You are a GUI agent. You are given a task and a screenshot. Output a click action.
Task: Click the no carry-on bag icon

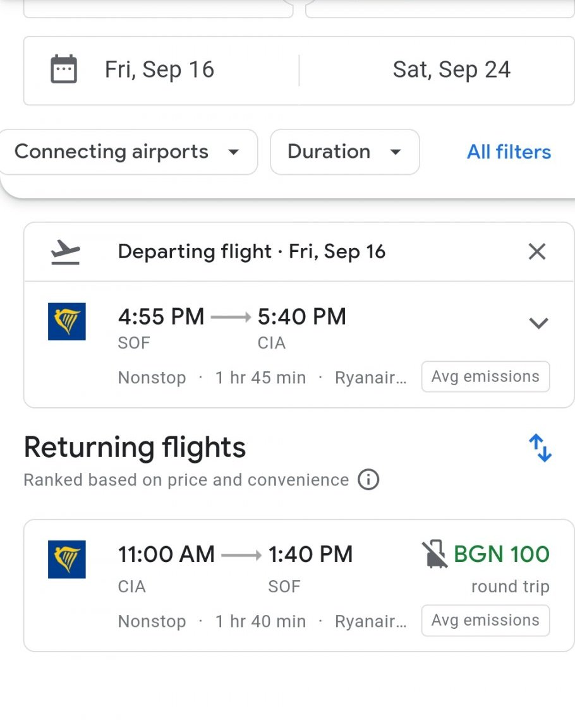(x=435, y=554)
